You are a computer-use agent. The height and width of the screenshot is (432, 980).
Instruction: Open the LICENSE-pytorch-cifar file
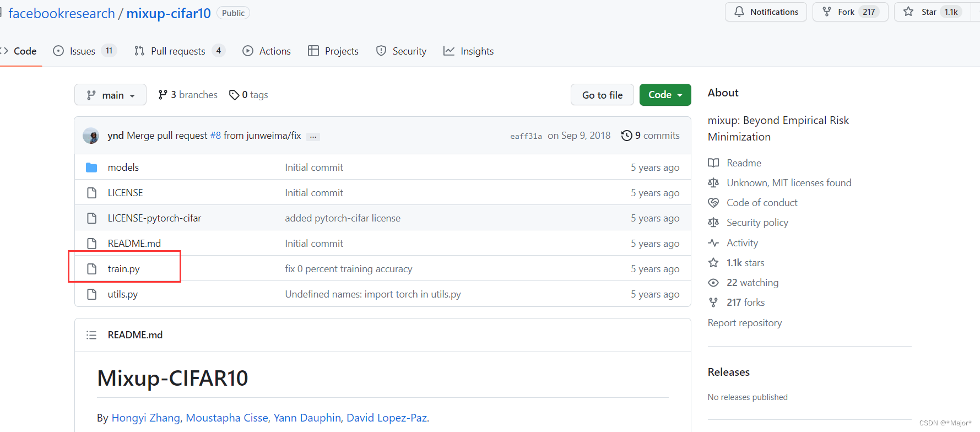(154, 218)
